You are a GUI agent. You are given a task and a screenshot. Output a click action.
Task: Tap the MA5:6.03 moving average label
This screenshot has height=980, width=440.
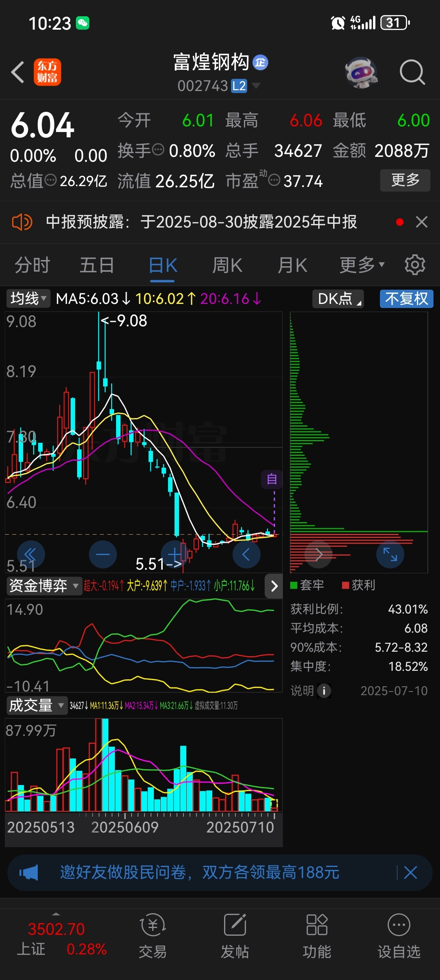[x=93, y=299]
